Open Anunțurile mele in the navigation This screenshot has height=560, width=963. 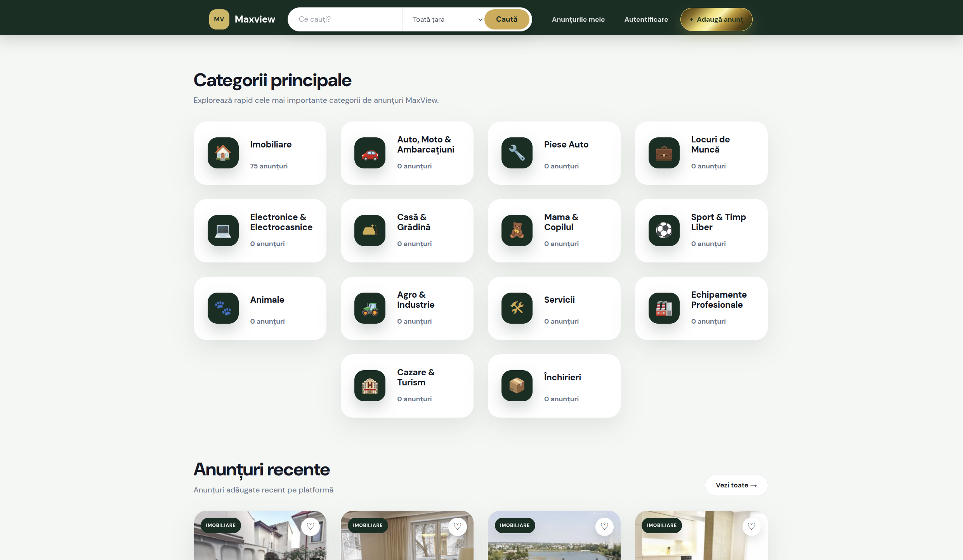coord(578,19)
